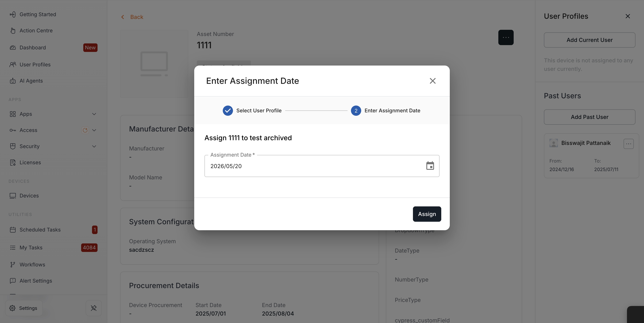Viewport: 644px width, 323px height.
Task: Select the Enter Assignment Date step 2
Action: tap(385, 110)
